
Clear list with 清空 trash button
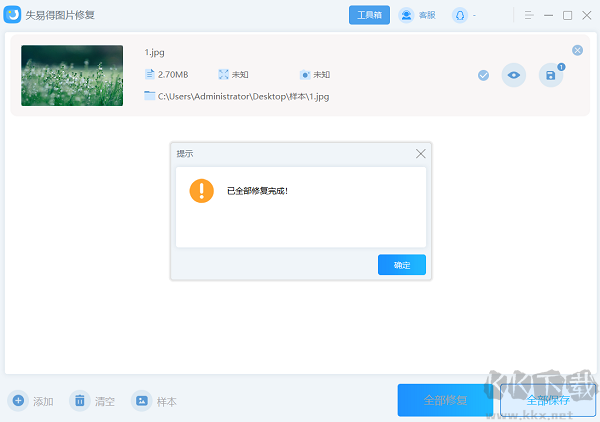point(92,401)
